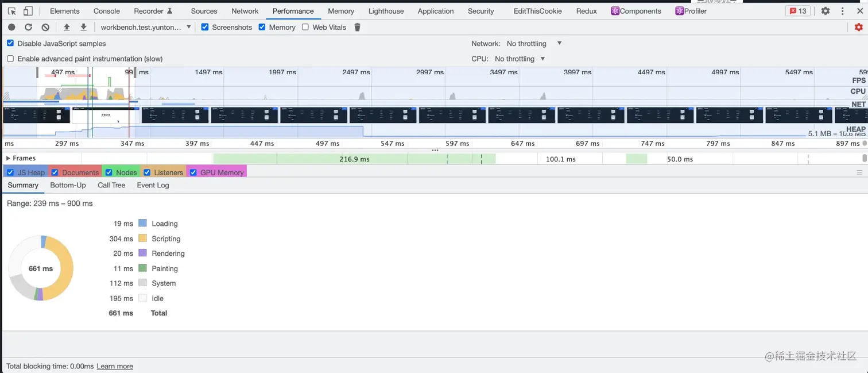
Task: Open capture settings red gear icon
Action: [859, 27]
